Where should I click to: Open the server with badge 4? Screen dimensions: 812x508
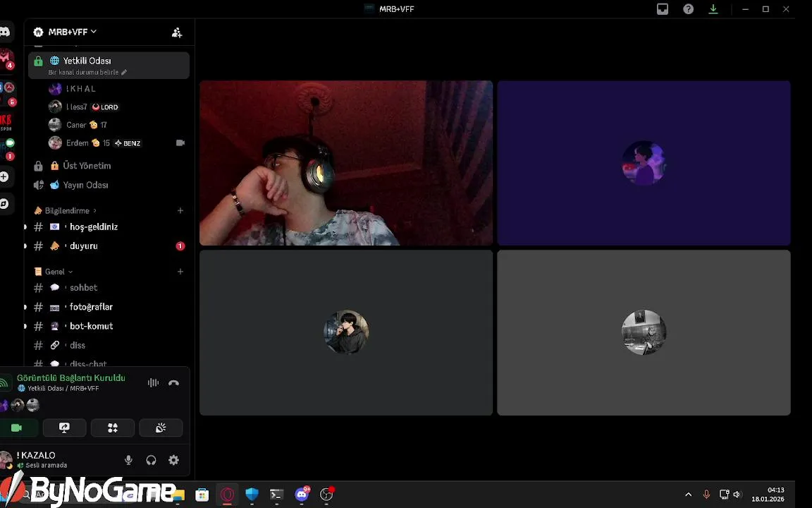[5, 58]
